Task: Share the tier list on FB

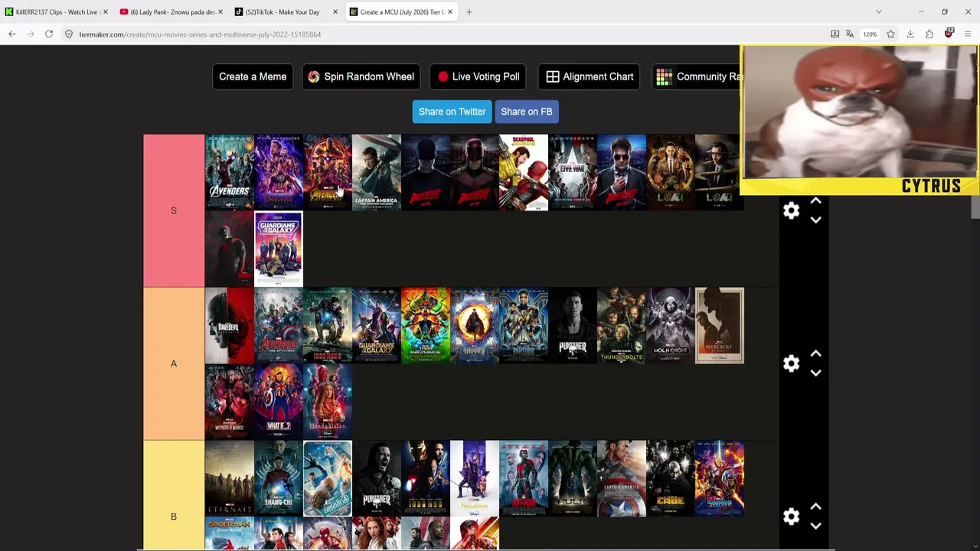Action: coord(527,112)
